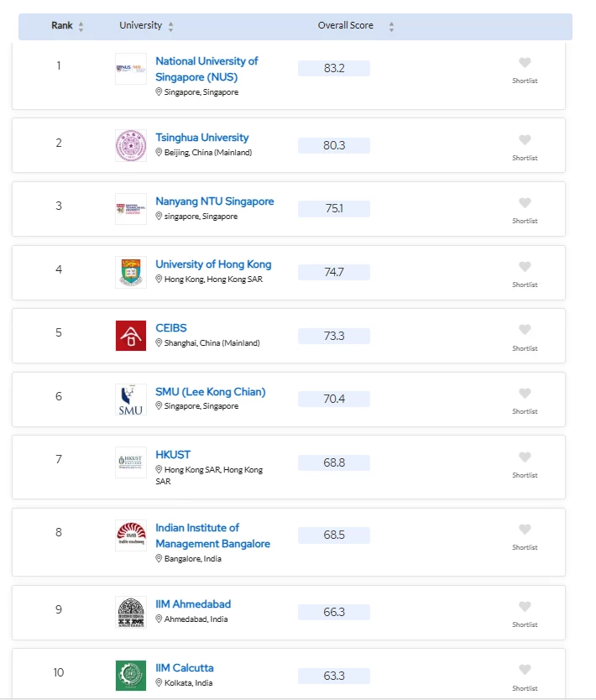
Task: Click location pin beside Hong Kong, Hong Kong SAR
Action: [x=159, y=279]
